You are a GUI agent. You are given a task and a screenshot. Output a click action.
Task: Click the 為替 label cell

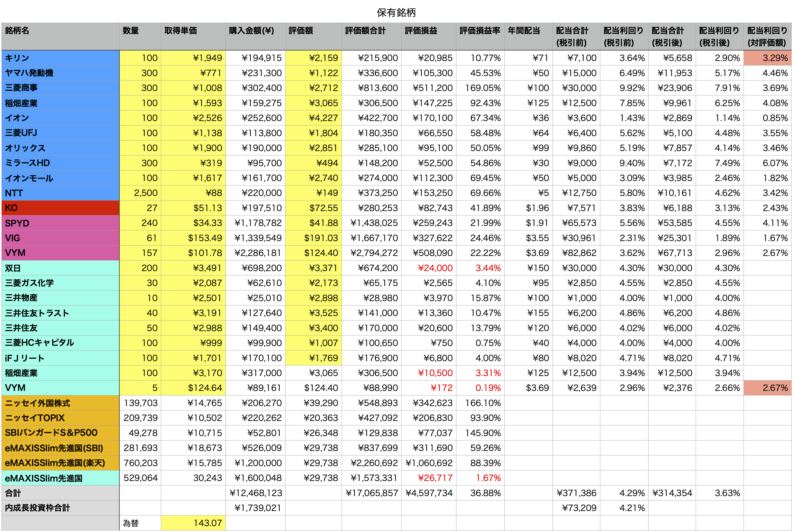[140, 523]
